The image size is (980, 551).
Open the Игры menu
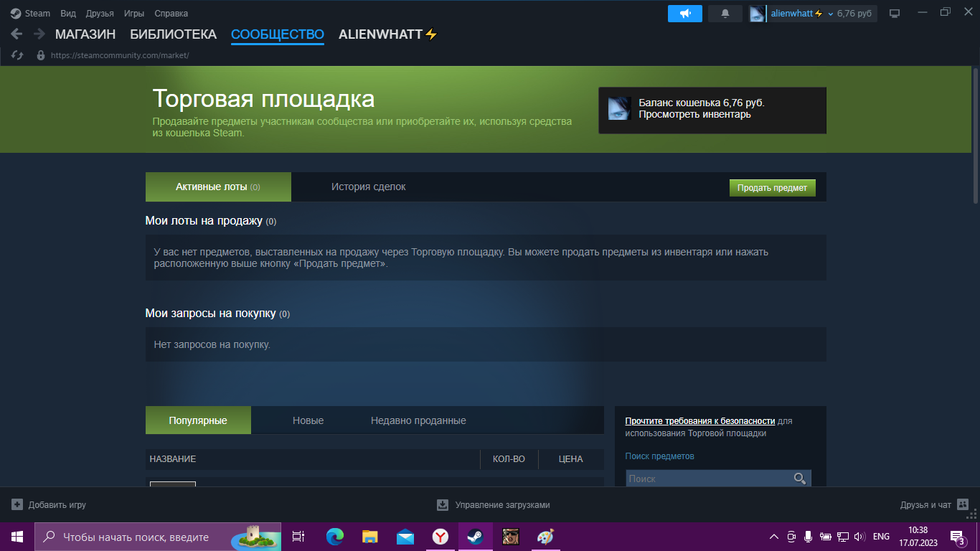[x=134, y=14]
